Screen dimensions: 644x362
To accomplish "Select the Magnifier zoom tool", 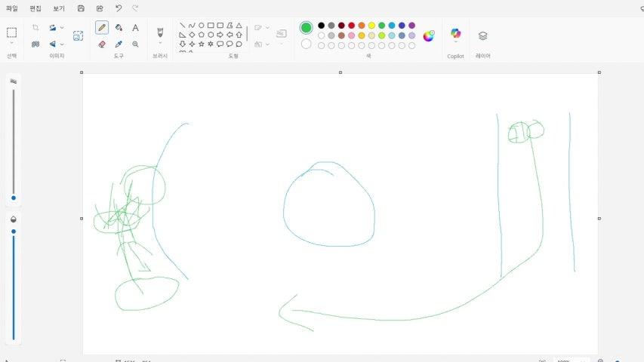I will (x=135, y=44).
